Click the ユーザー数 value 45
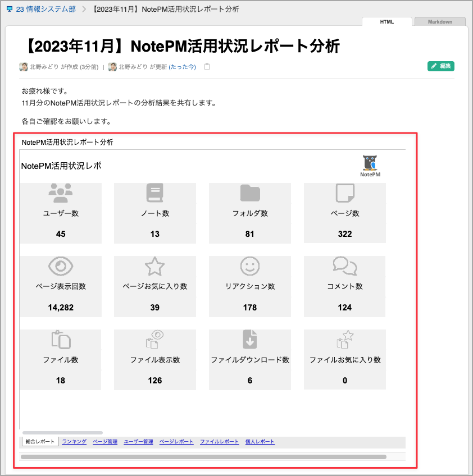Screen dimensions: 473x476 61,234
